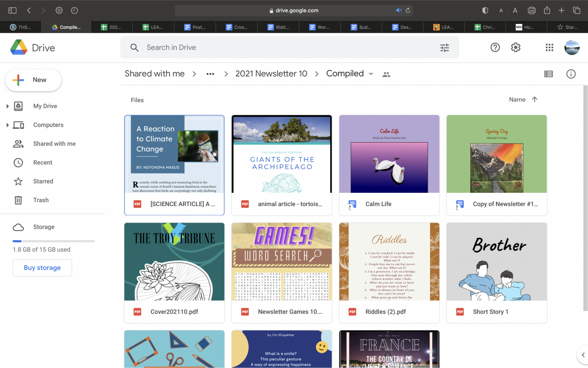Switch to the Cros... document tab
Screen dimensions: 588x368
coord(237,27)
